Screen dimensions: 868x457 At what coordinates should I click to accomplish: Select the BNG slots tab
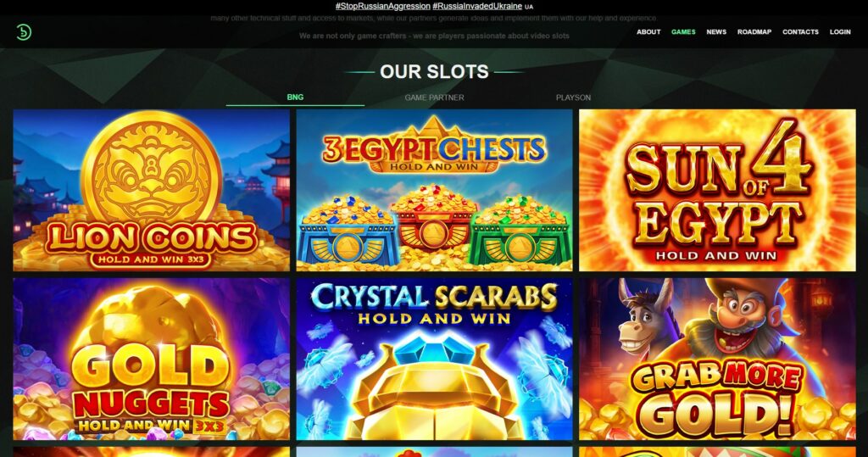(295, 97)
